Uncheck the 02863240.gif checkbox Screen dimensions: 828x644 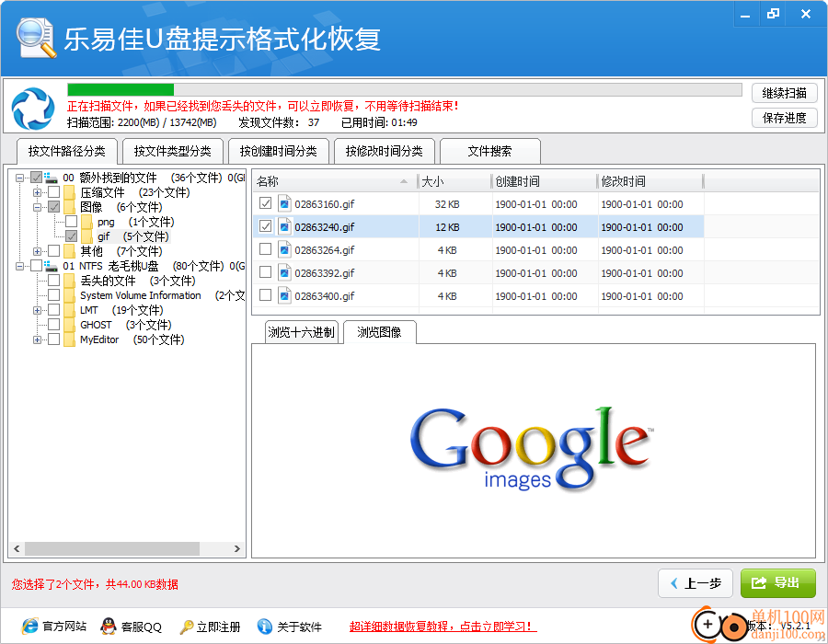pyautogui.click(x=266, y=226)
